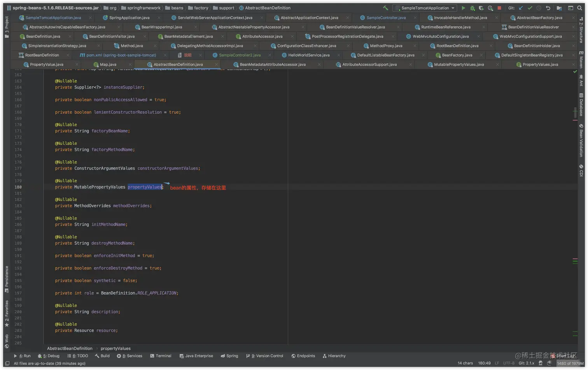Click AbstractBeanDefinition in the navigation bar

point(264,8)
